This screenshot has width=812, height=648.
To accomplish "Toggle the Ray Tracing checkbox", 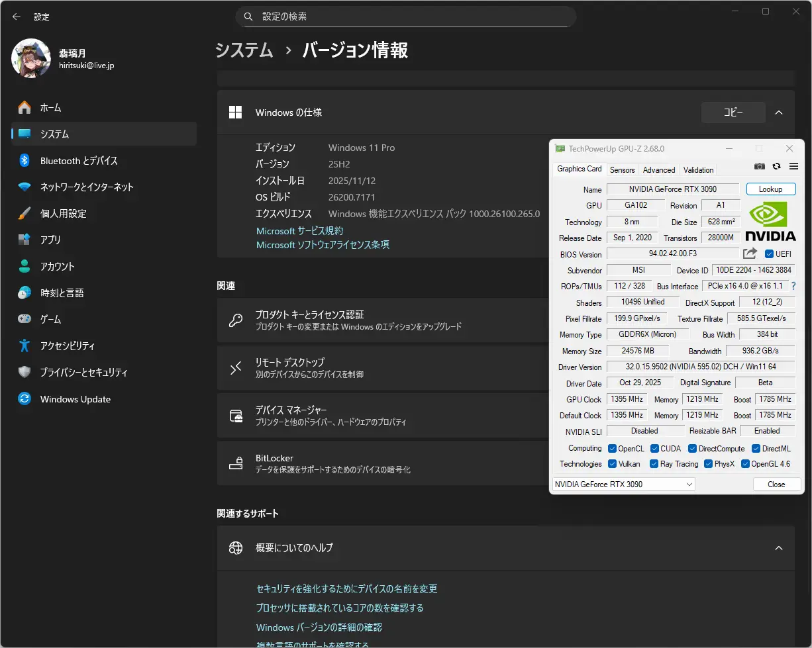I will point(654,464).
